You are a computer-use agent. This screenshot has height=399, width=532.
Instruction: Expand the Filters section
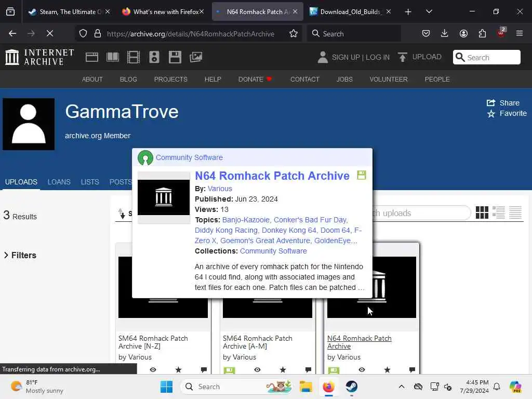[x=20, y=255]
